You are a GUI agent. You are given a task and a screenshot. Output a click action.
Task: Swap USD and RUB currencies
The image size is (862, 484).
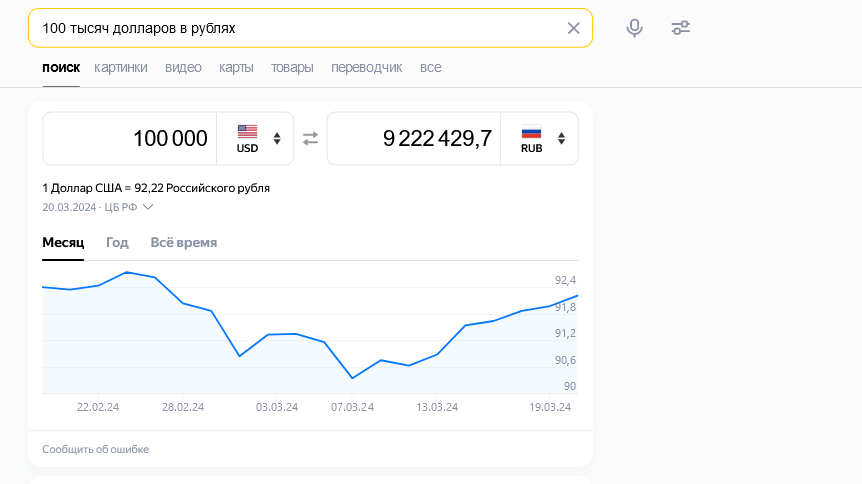[310, 139]
